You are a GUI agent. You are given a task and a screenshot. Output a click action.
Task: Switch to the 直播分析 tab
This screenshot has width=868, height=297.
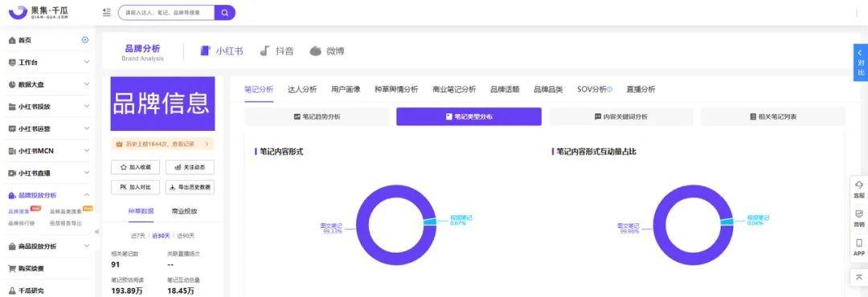[641, 90]
